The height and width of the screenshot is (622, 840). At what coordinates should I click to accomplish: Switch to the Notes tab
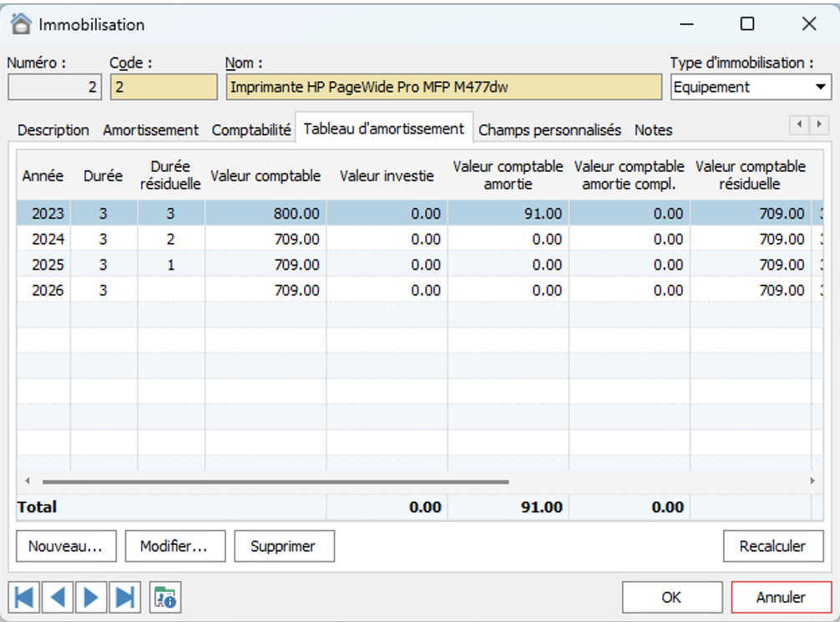tap(653, 130)
